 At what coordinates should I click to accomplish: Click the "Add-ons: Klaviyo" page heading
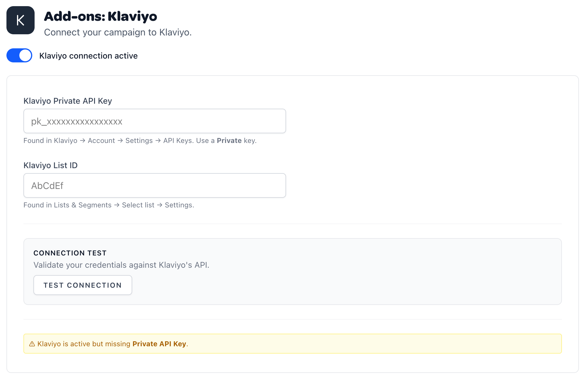pos(100,16)
